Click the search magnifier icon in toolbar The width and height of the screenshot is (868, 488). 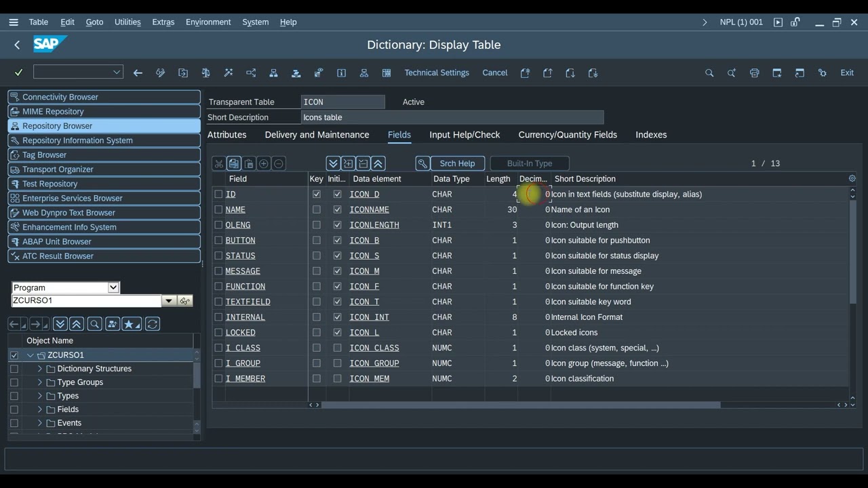(709, 73)
